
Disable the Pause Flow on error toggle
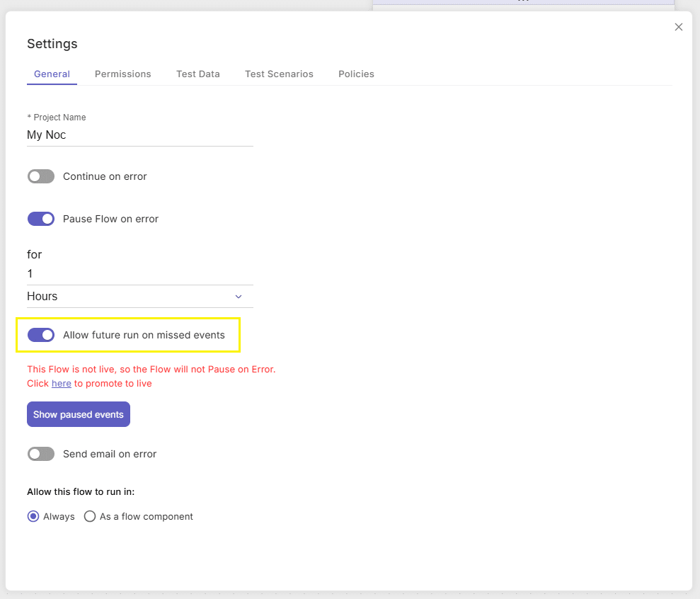tap(41, 219)
